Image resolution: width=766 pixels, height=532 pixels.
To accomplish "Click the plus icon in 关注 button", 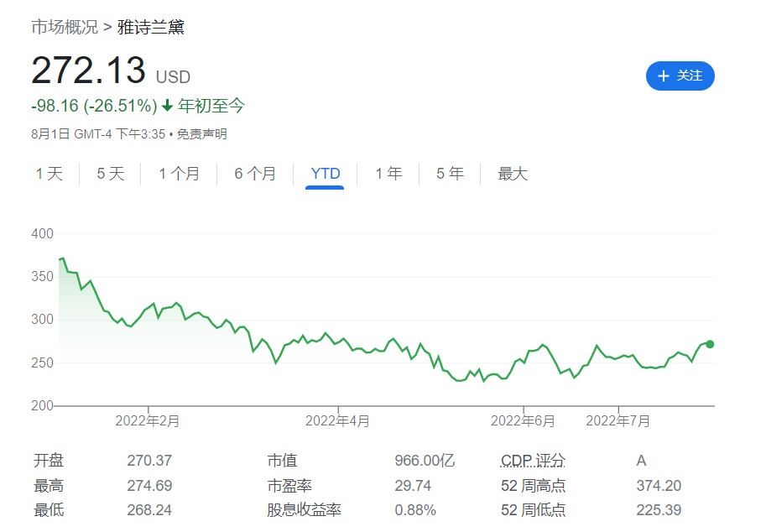I will point(664,76).
